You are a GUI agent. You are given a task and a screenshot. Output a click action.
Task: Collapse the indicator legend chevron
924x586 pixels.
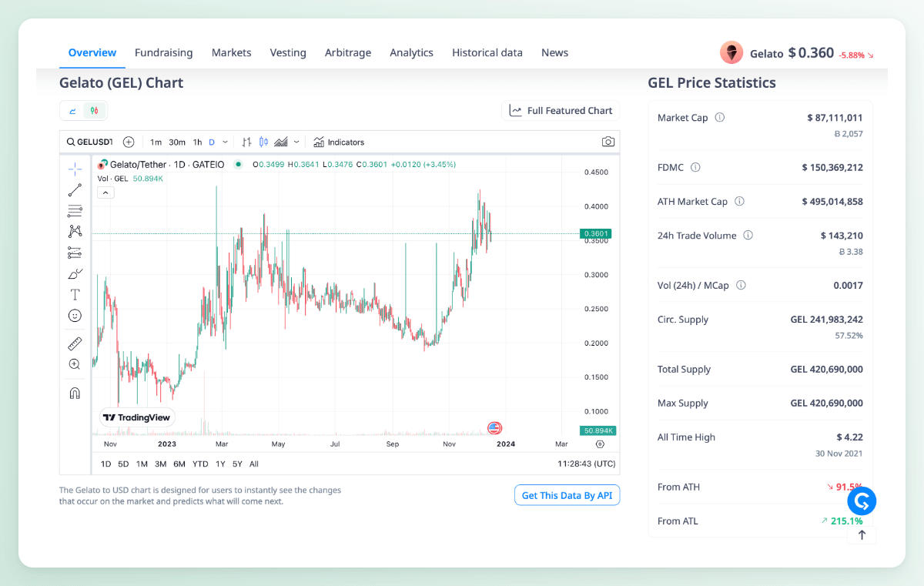106,193
